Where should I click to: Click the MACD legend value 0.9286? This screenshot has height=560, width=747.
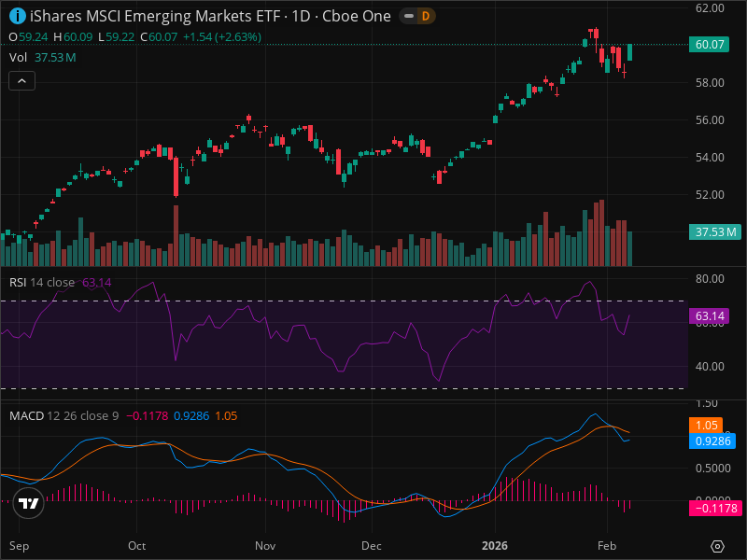coord(191,415)
